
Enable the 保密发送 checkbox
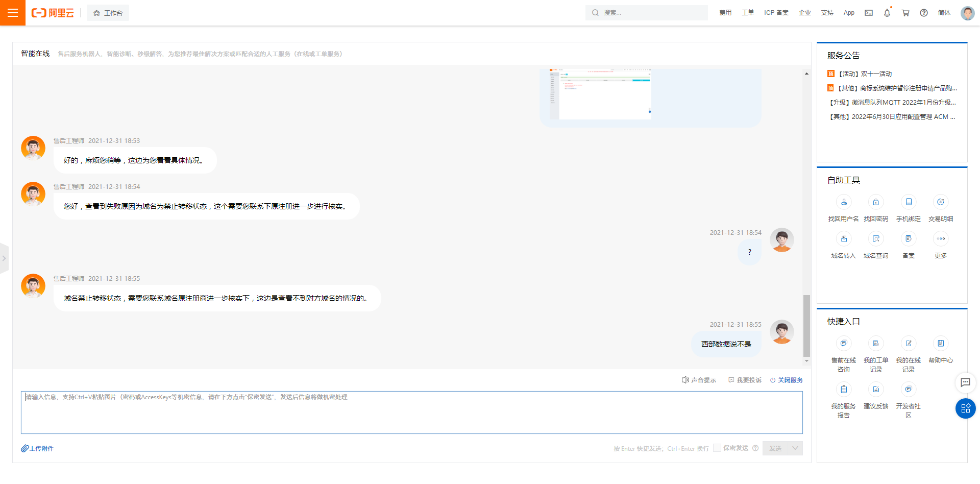(x=717, y=448)
